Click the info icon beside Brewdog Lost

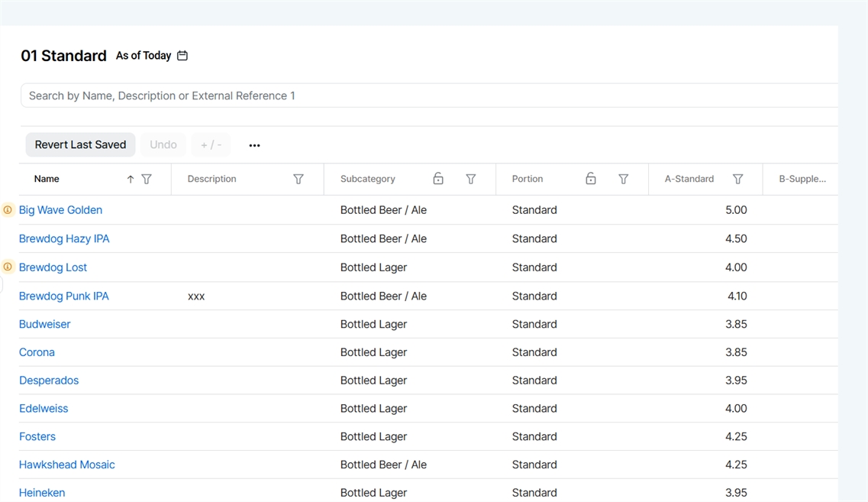[8, 267]
